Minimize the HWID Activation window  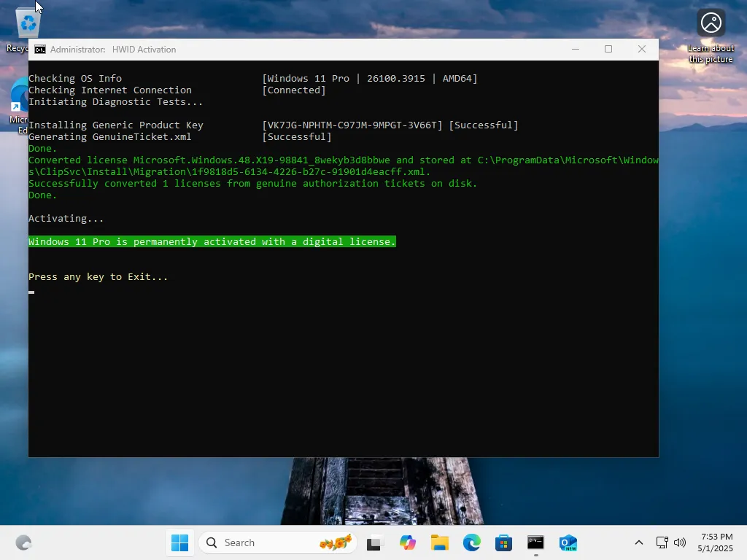pos(576,49)
